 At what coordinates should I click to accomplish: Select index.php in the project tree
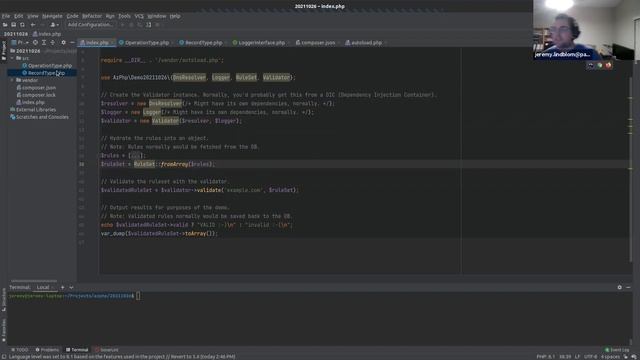[33, 102]
